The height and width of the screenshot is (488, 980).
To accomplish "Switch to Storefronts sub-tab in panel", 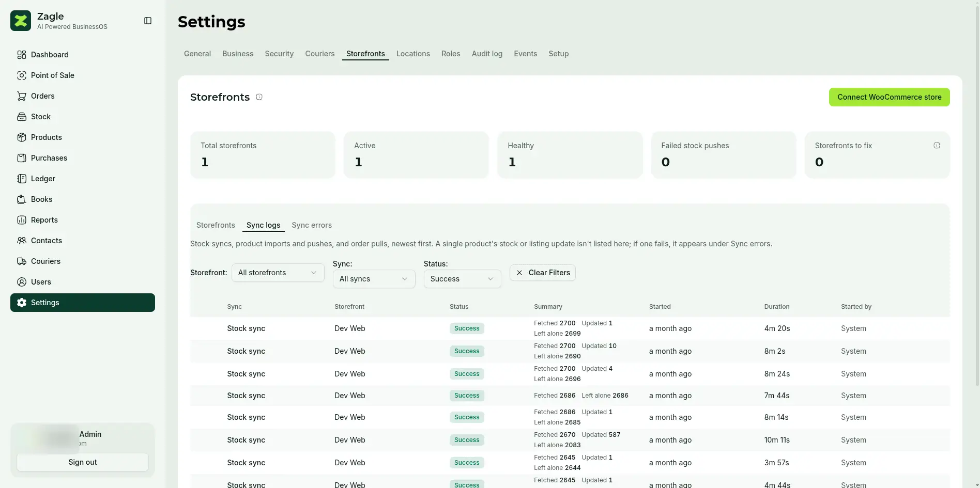I will 216,225.
